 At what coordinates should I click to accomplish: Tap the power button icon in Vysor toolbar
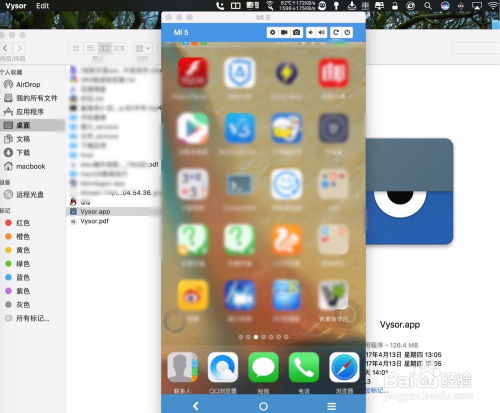[x=347, y=32]
